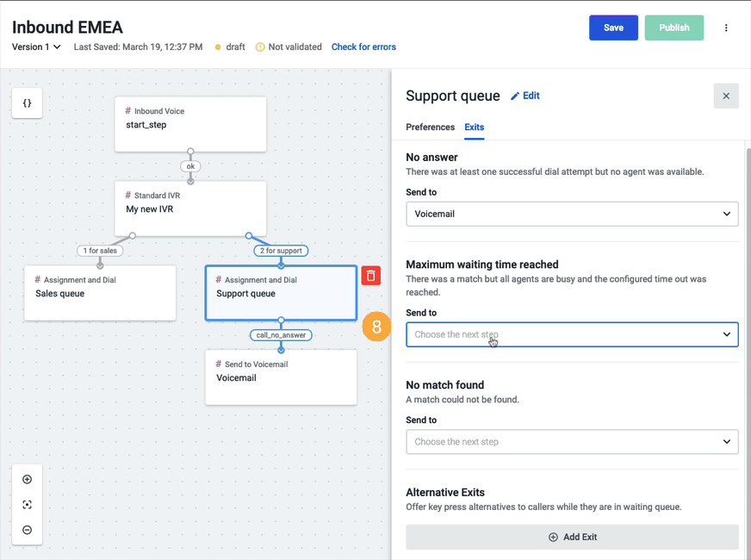Expand the Version 1 dropdown
Viewport: 751px width, 560px height.
tap(36, 47)
